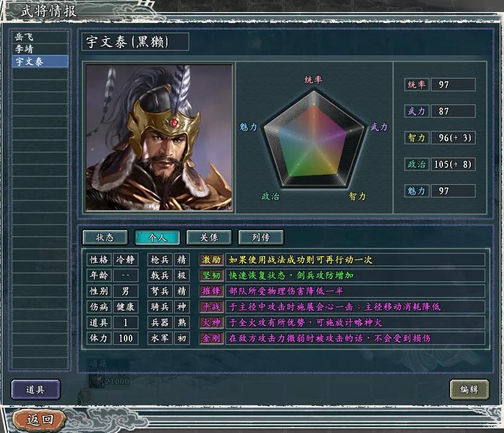Click the general's portrait image
Screen dimensions: 504x433
coord(159,138)
